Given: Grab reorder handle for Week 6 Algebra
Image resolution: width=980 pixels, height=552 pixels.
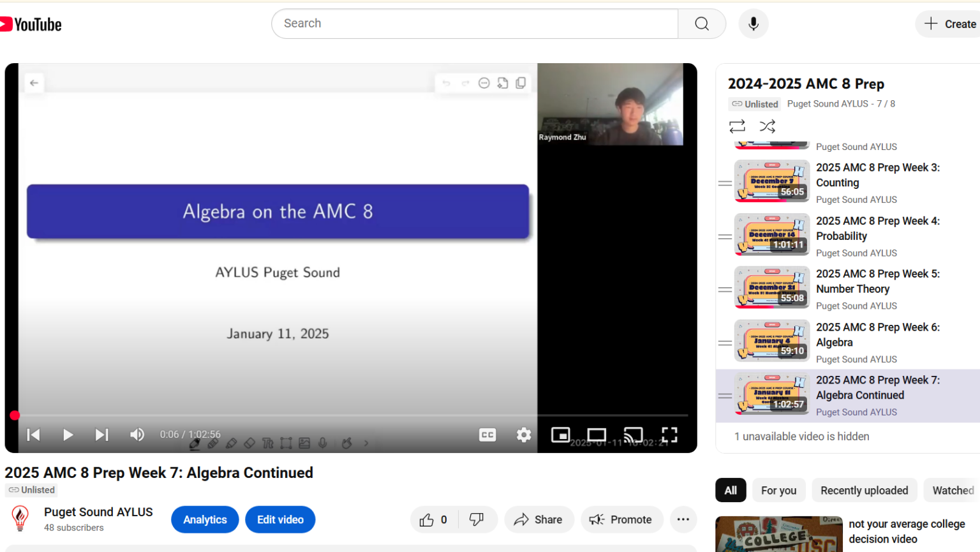Looking at the screenshot, I should click(x=725, y=343).
